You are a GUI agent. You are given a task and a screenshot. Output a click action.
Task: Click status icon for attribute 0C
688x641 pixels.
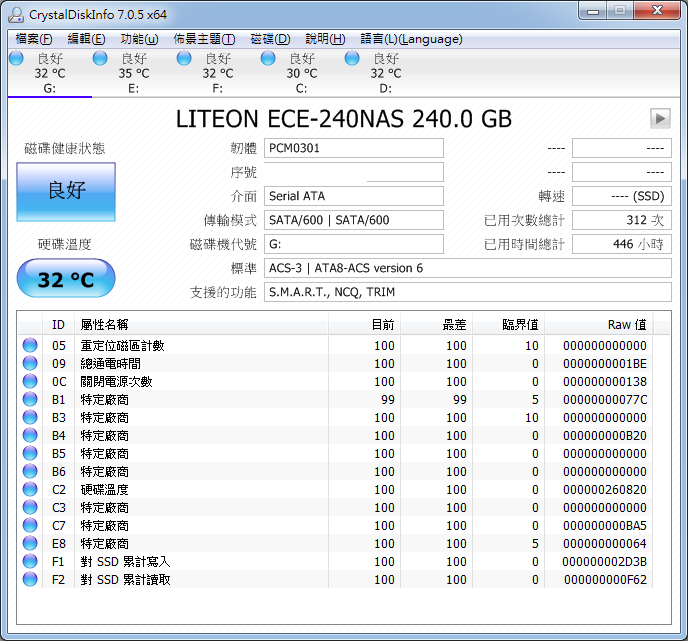pos(30,381)
